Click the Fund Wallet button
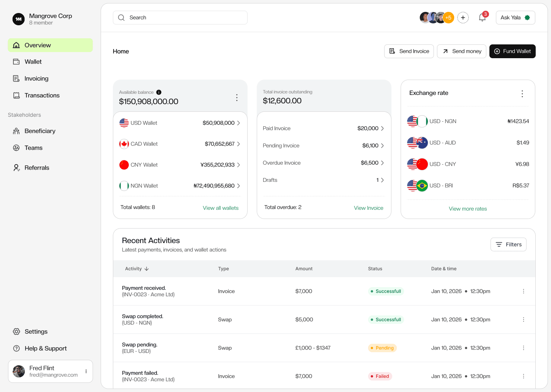Image resolution: width=551 pixels, height=392 pixels. coord(512,51)
